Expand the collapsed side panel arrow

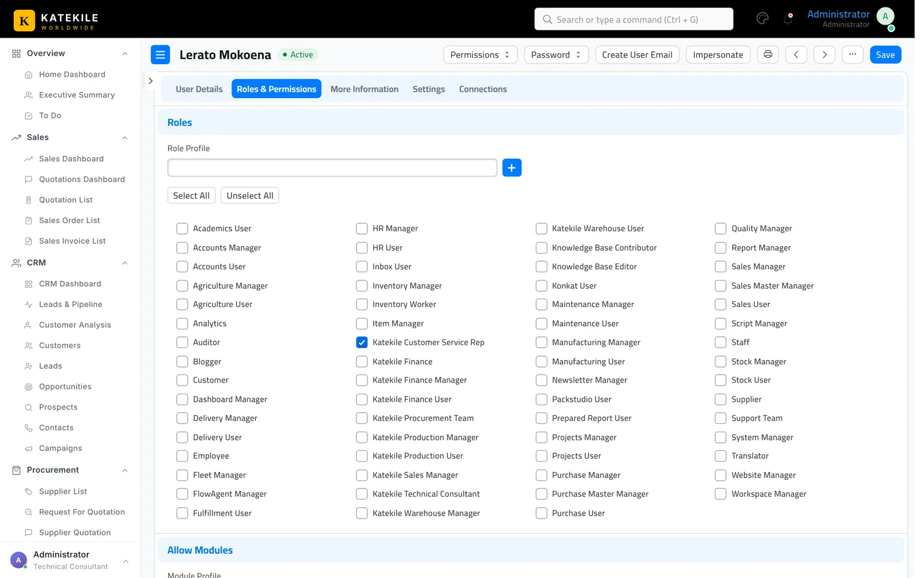pyautogui.click(x=150, y=81)
